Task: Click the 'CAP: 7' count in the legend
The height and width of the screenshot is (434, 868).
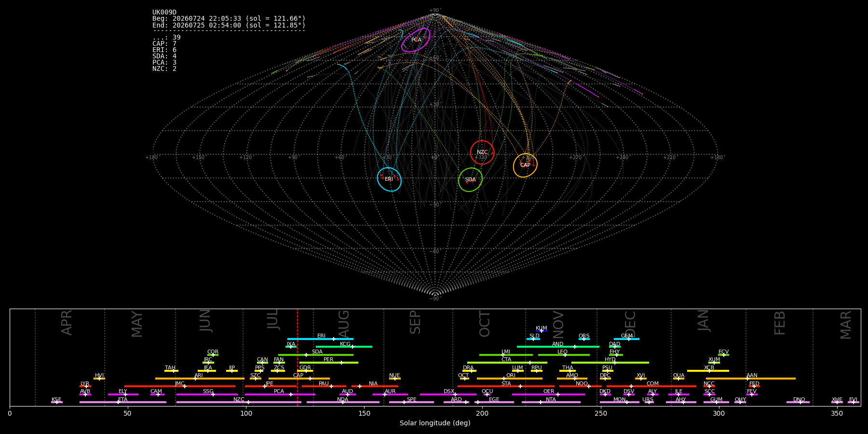Action: 164,44
